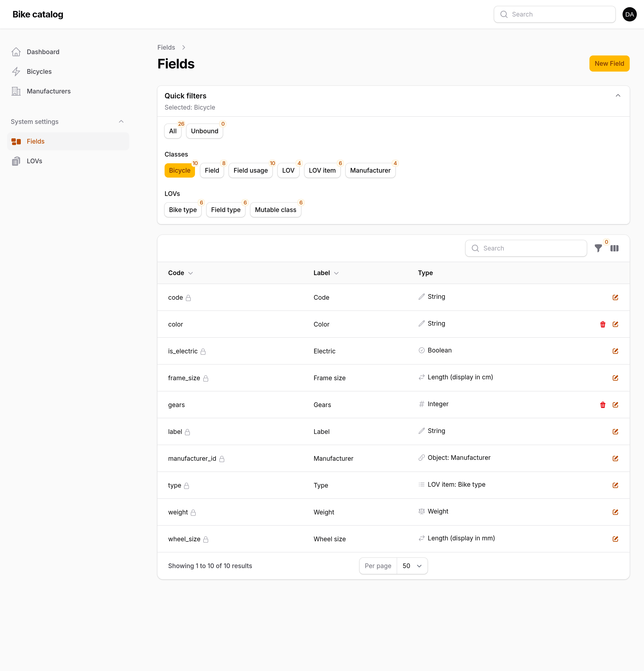644x671 pixels.
Task: Edit the wheel_size field
Action: click(x=615, y=539)
